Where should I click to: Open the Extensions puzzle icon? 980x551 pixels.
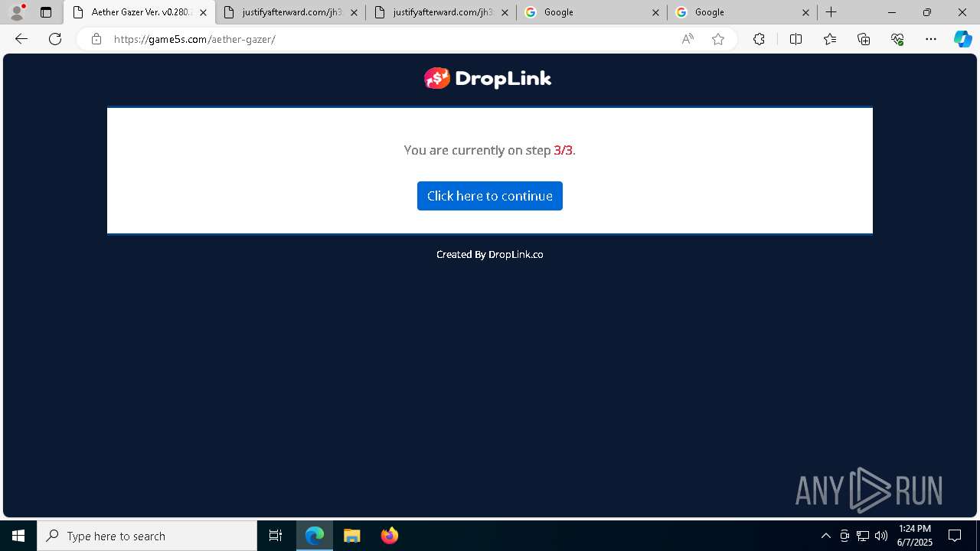point(759,39)
